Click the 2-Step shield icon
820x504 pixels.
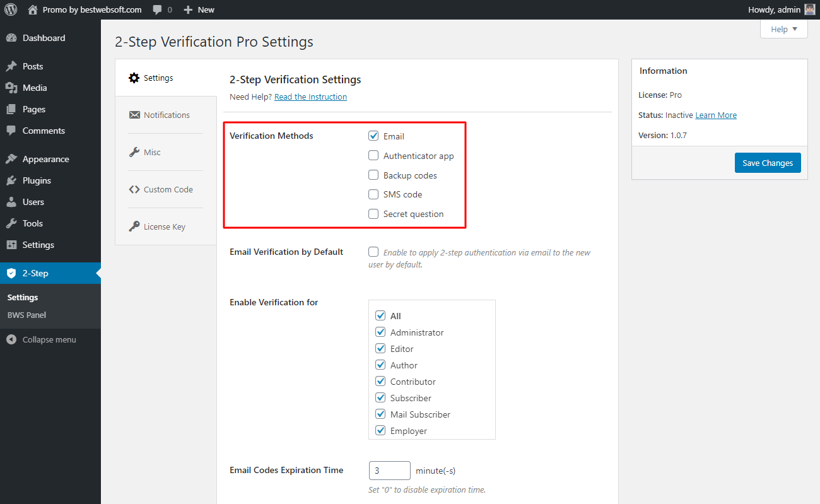11,273
